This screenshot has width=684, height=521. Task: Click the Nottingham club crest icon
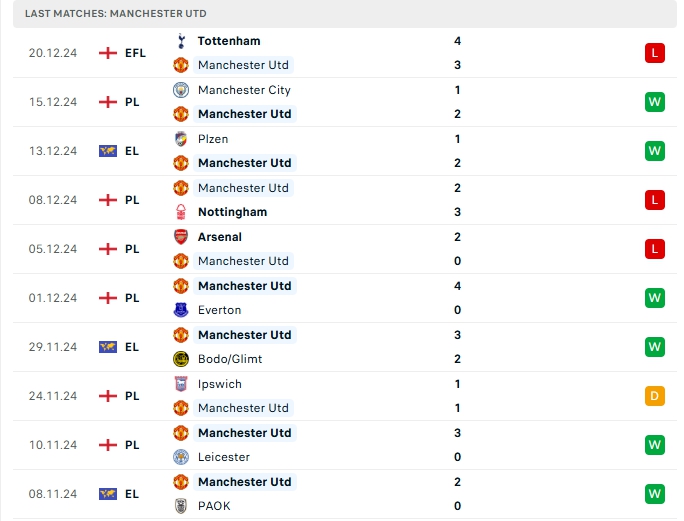pos(181,212)
